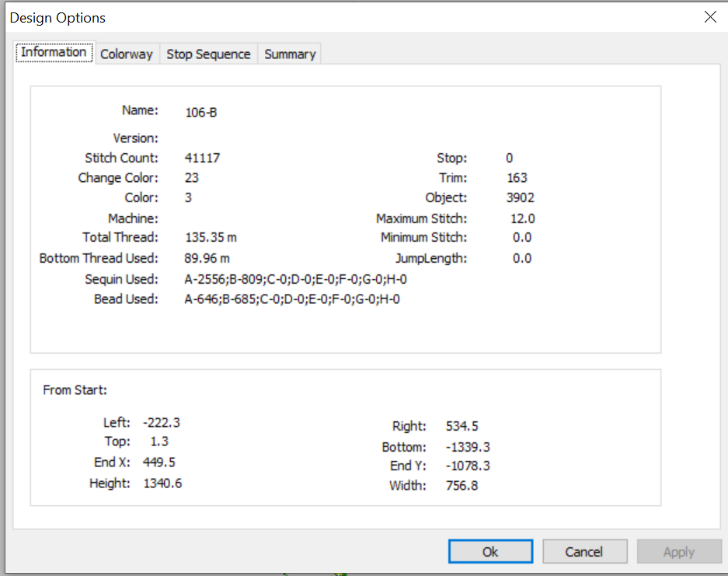This screenshot has height=576, width=728.
Task: Click the Information tab
Action: pos(54,52)
